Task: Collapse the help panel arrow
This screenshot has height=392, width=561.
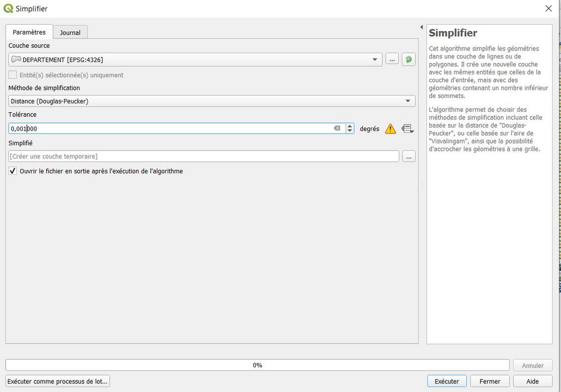Action: pos(421,27)
